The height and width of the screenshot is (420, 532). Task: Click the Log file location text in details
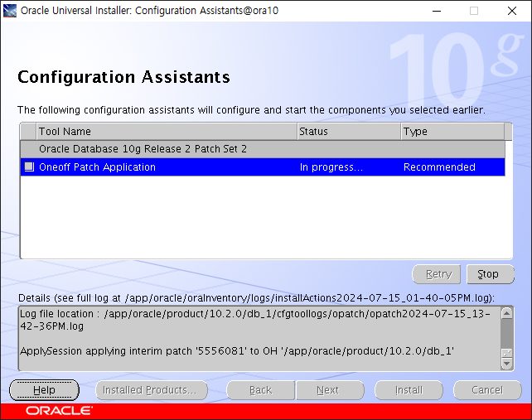(255, 320)
